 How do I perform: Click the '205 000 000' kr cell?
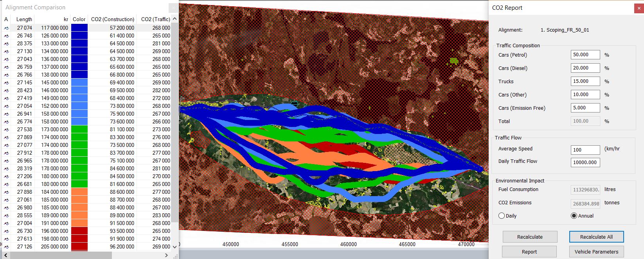[55, 247]
